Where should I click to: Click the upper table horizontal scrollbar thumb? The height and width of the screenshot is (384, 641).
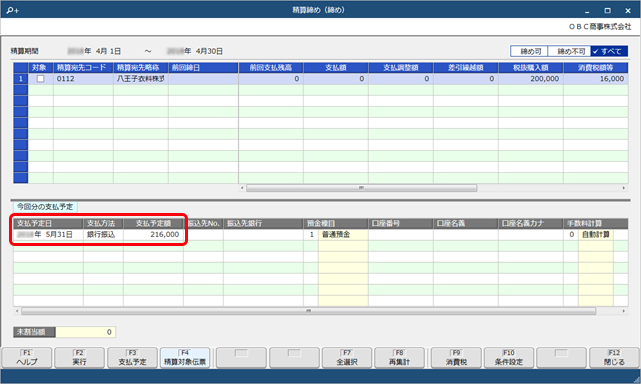[x=361, y=188]
